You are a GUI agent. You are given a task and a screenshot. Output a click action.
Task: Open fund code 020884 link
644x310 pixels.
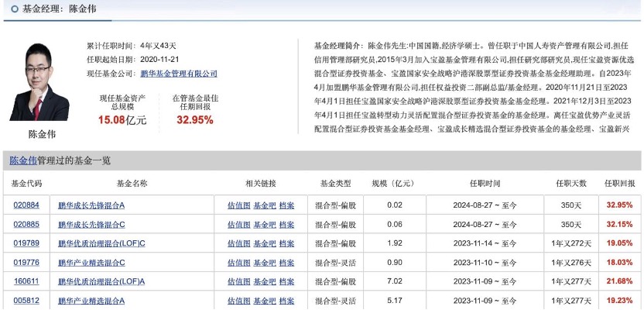(26, 205)
